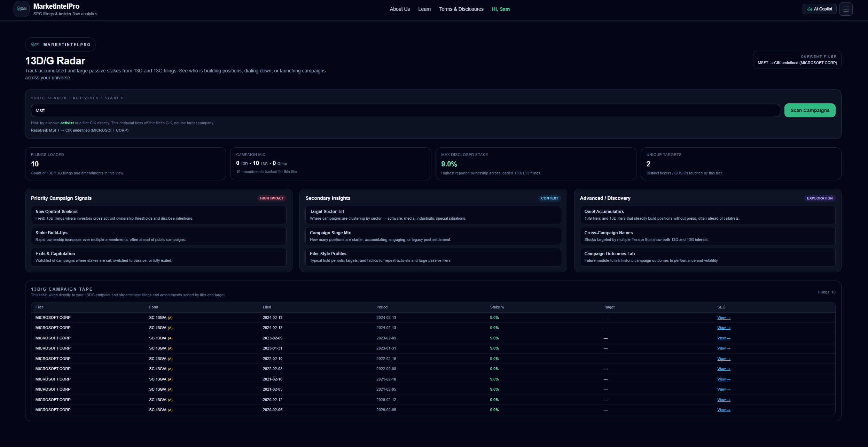Click the HIGH IMPACT badge on Priority Campaign Signals
Screen dimensions: 868x447
click(272, 198)
